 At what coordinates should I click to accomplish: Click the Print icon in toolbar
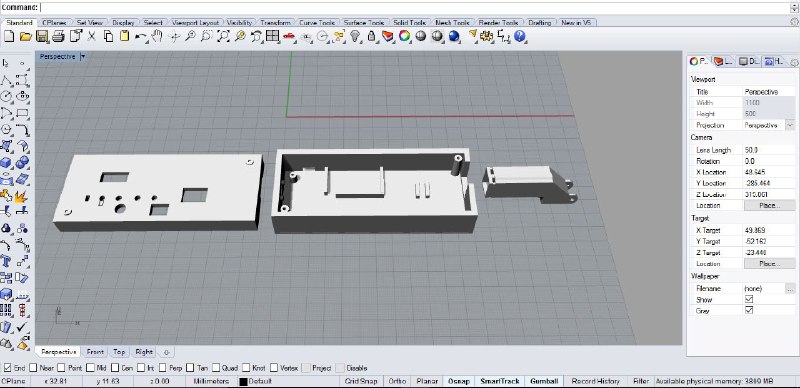(58, 36)
